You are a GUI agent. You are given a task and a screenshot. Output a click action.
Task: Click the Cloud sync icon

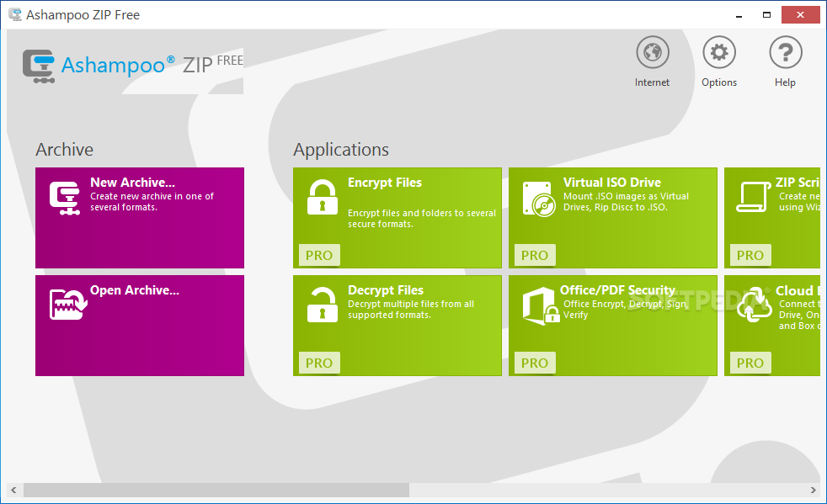coord(755,305)
